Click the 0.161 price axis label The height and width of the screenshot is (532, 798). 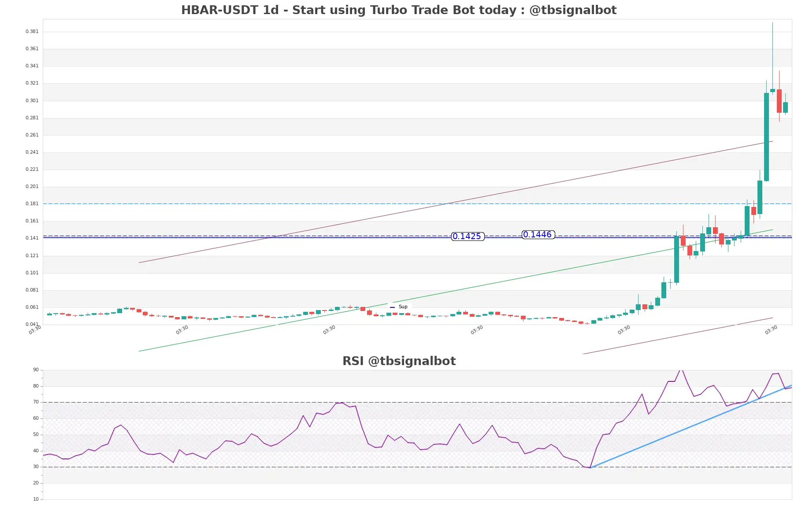pos(32,221)
